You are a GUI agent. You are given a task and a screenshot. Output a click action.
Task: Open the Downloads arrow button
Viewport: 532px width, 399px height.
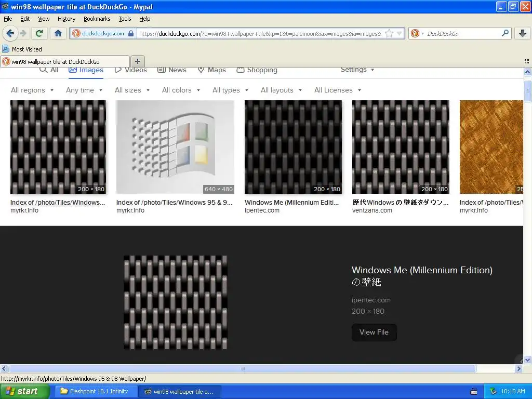tap(523, 33)
